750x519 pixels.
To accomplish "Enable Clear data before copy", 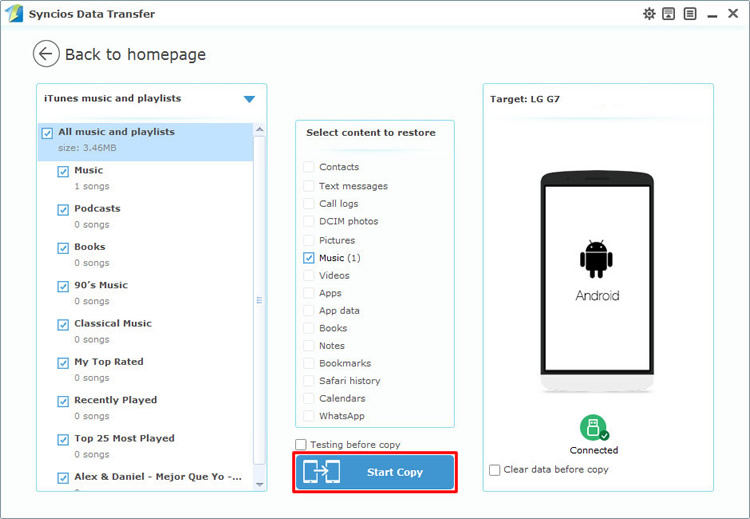I will (495, 470).
